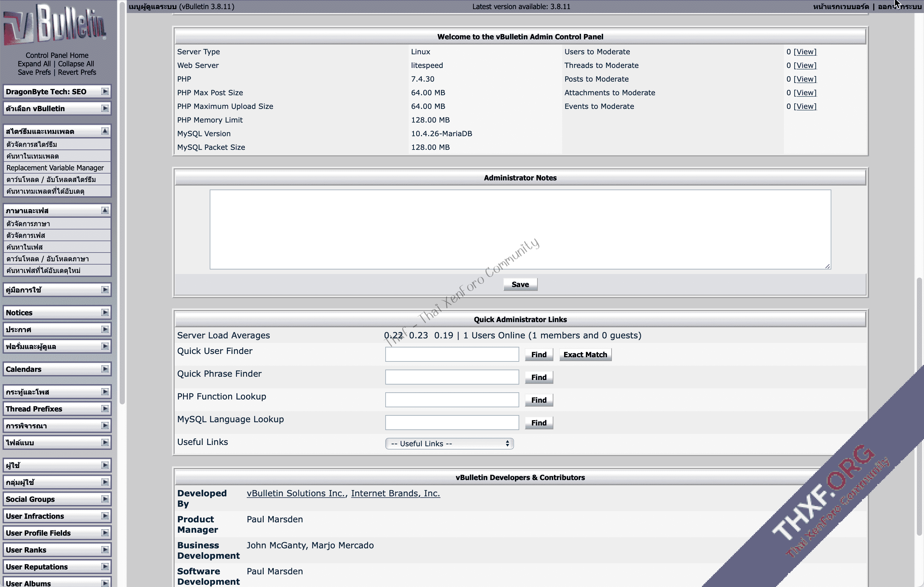
Task: Save the Administrator Notes
Action: [520, 284]
